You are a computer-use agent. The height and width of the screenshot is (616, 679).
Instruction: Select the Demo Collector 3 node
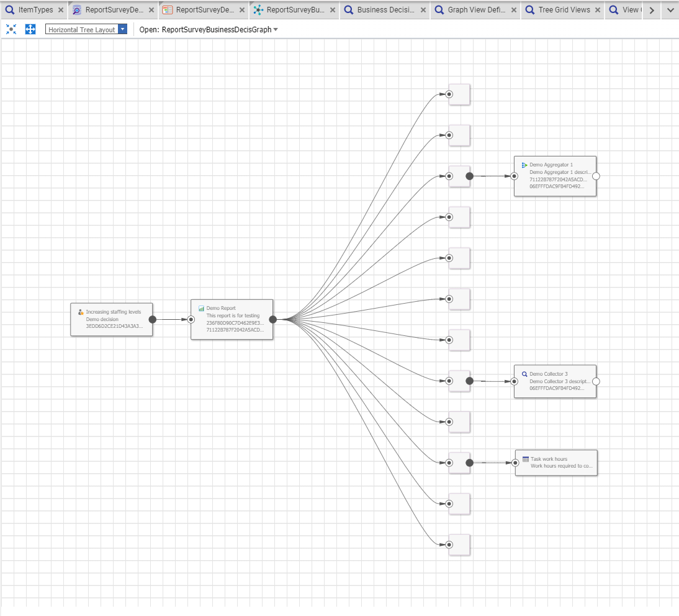(555, 381)
